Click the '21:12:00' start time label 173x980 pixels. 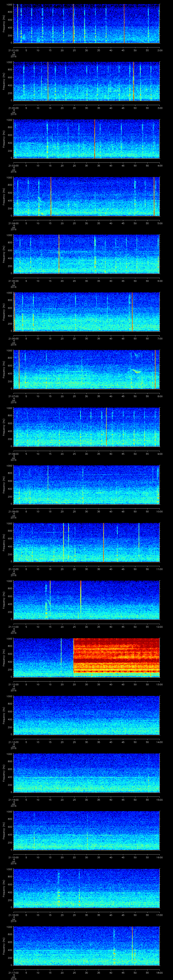13,684
